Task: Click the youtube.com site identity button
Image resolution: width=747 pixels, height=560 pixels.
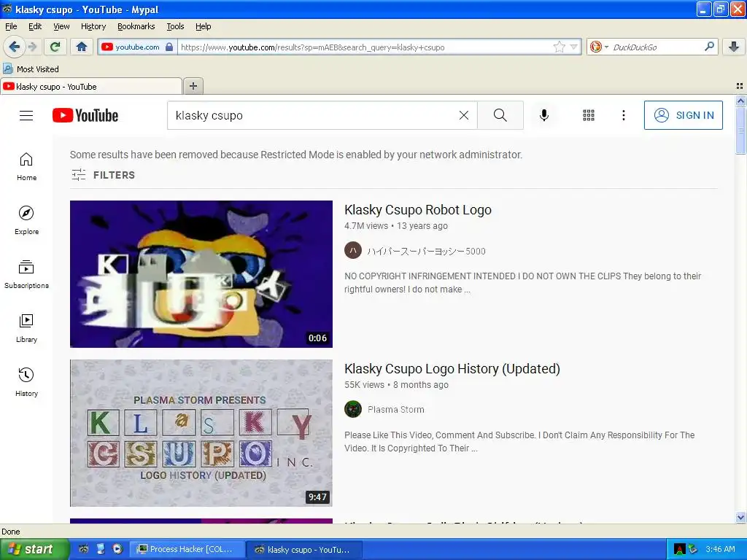Action: [x=138, y=47]
